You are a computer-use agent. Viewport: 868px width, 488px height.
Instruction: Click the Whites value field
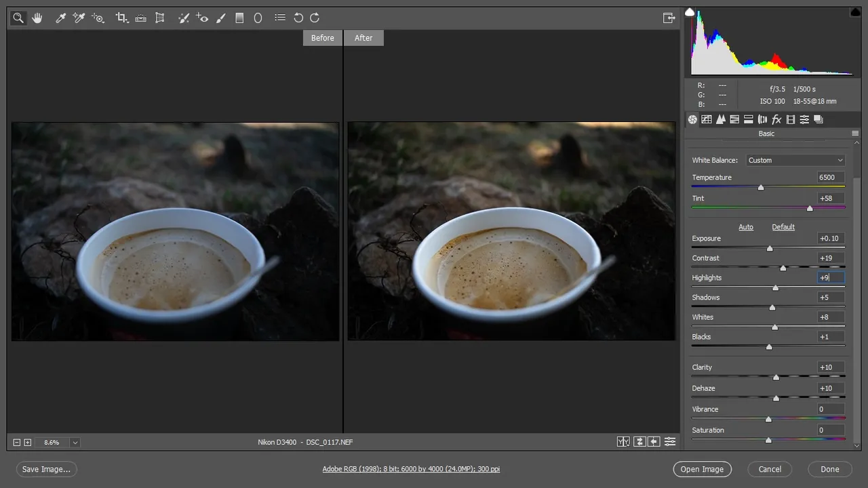coord(831,317)
